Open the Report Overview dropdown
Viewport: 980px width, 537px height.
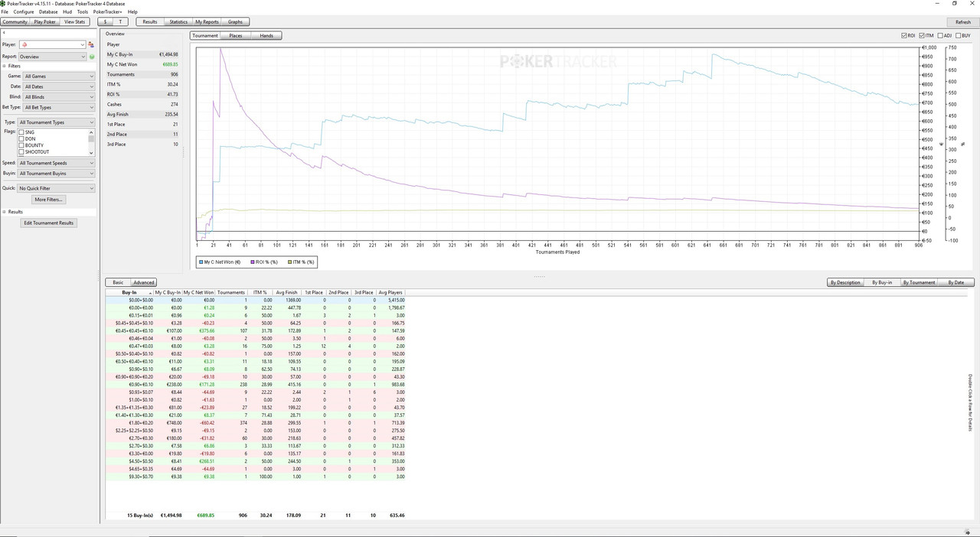pyautogui.click(x=52, y=57)
